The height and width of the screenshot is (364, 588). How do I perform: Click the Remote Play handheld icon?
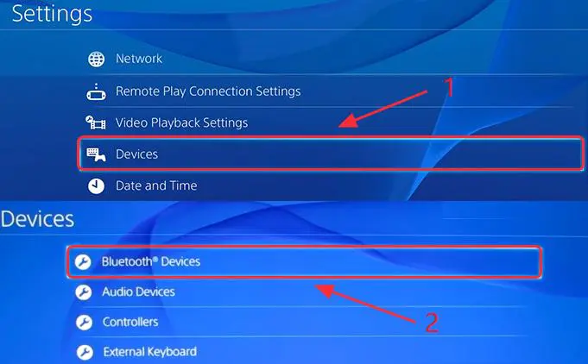pyautogui.click(x=97, y=91)
